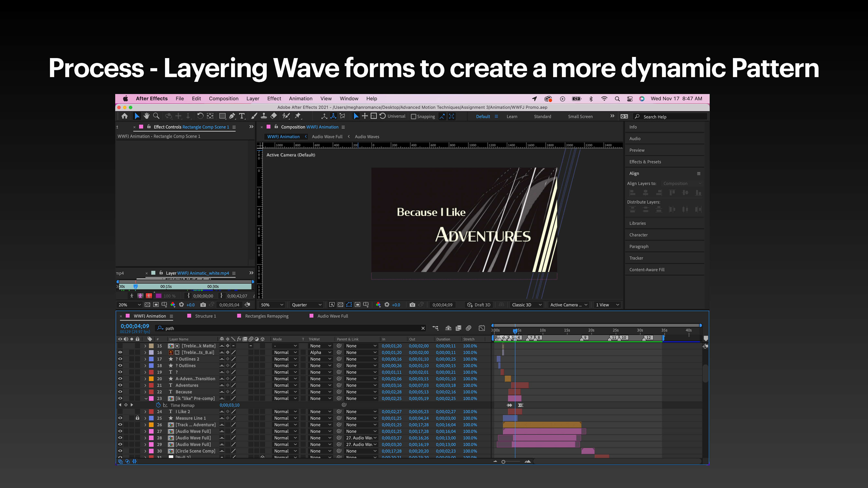Open TrkMat Alpha dropdown for layer 16
The width and height of the screenshot is (868, 488).
[x=321, y=352]
